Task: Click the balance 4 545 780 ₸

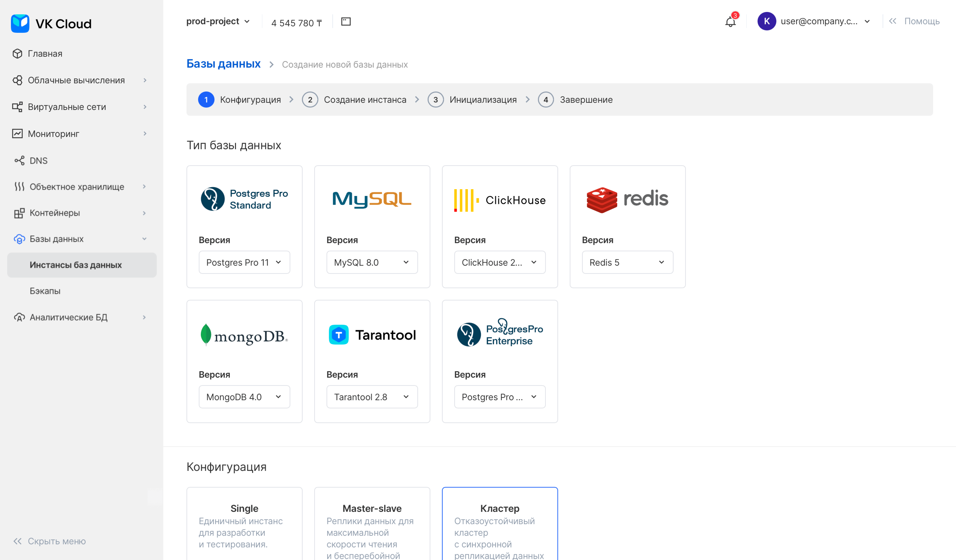Action: point(297,23)
